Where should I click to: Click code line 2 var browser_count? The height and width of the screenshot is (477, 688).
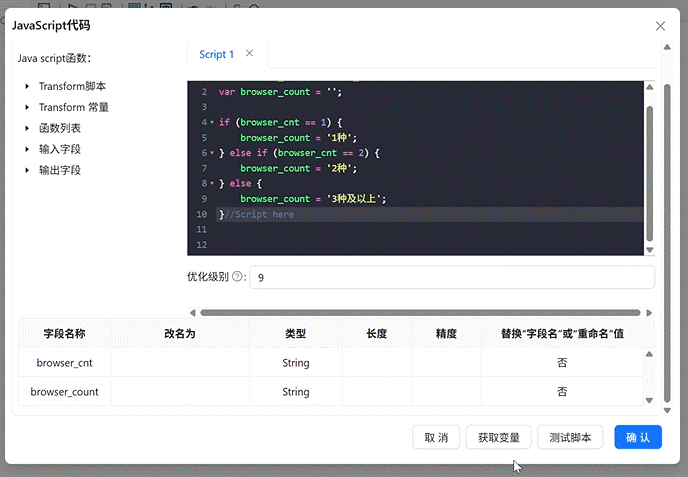tap(280, 92)
